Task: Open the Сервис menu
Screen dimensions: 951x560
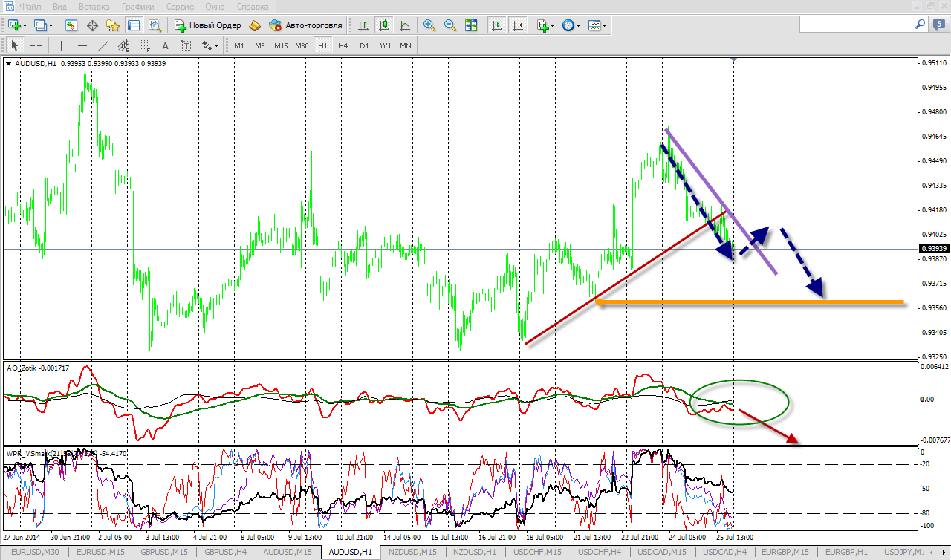Action: [180, 7]
